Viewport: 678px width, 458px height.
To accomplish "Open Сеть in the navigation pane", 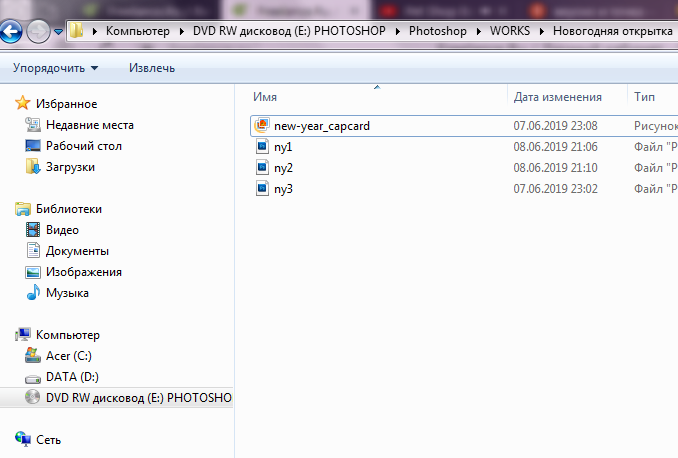I will click(x=48, y=440).
